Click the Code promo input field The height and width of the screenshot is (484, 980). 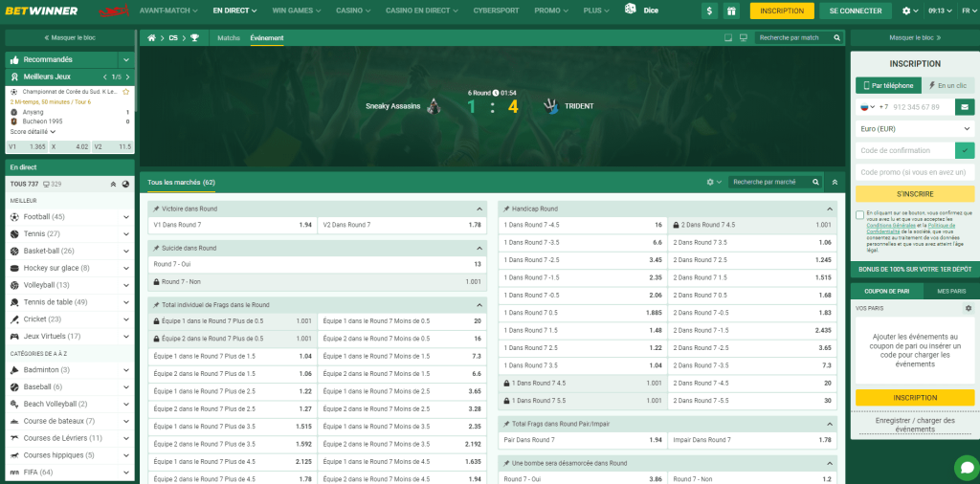click(915, 172)
